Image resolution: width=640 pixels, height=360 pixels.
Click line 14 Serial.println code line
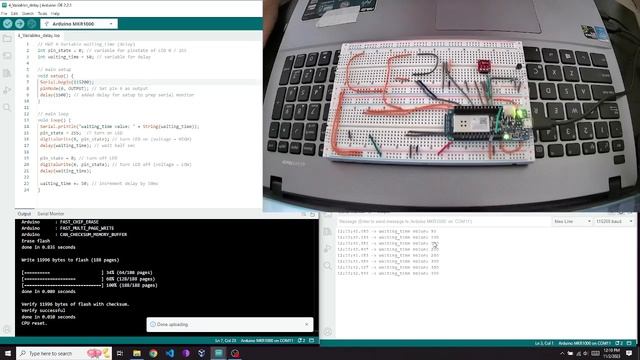point(120,127)
